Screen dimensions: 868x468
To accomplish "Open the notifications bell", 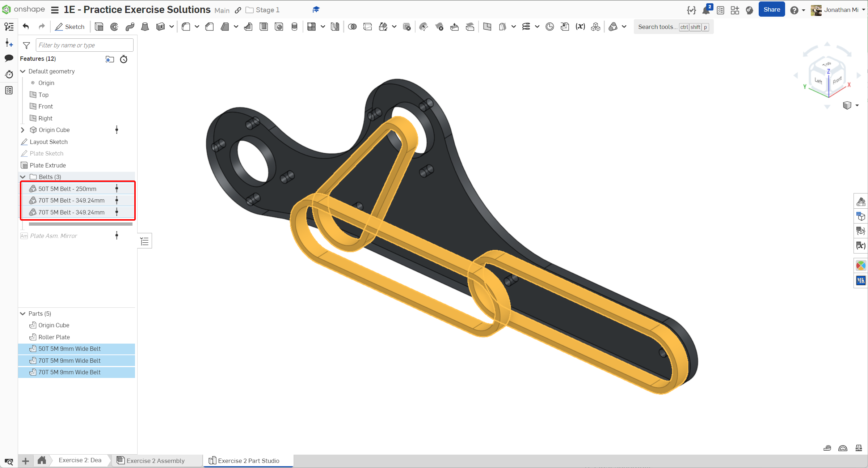I will [706, 10].
